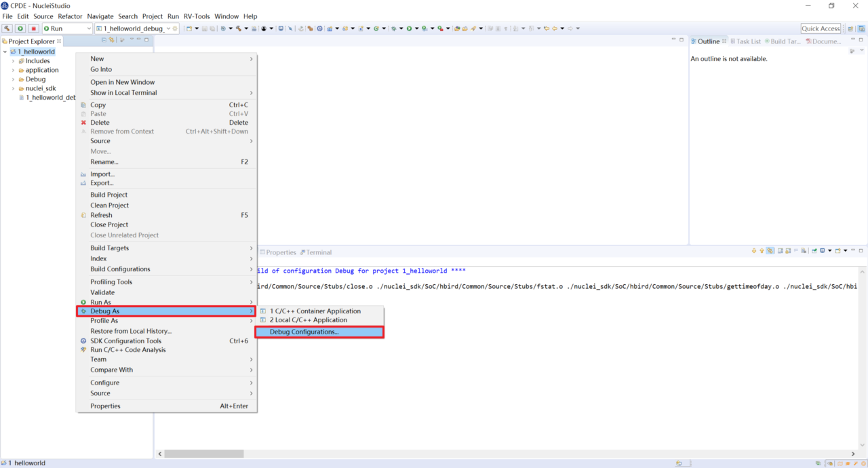Click the Open Perspective icon

point(851,28)
